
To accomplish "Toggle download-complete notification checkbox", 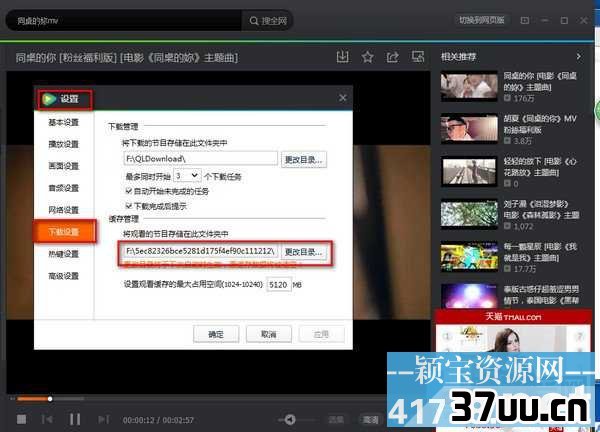I will 129,205.
